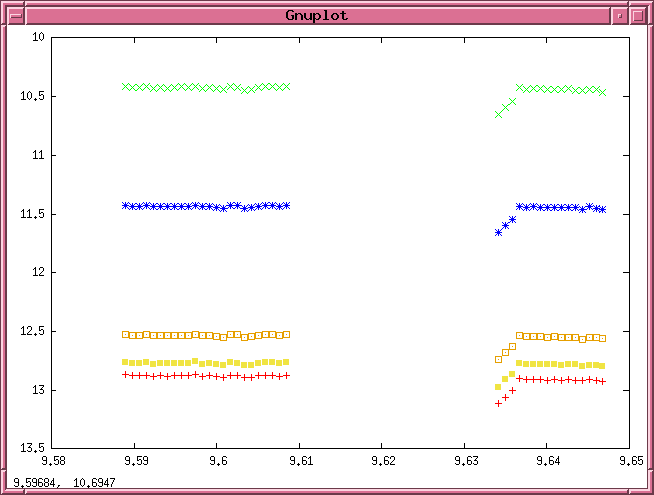Click the 13.5 label on the y-axis
This screenshot has width=654, height=495.
coord(33,448)
